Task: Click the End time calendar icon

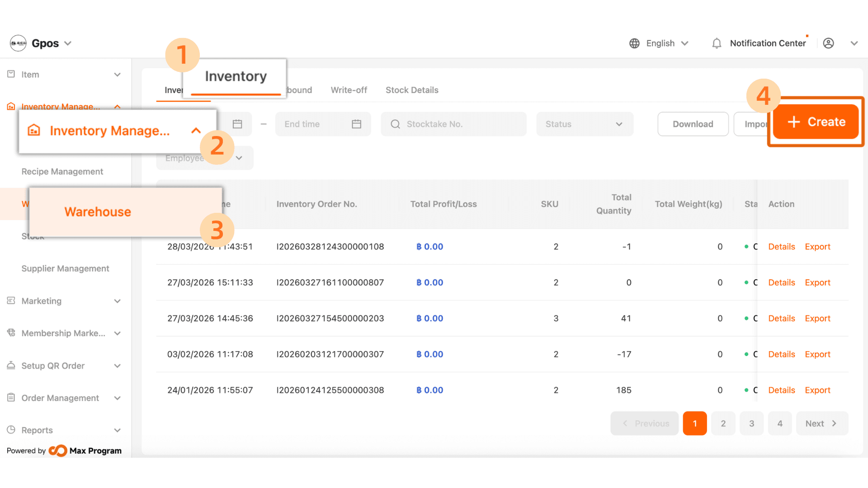Action: (x=356, y=124)
